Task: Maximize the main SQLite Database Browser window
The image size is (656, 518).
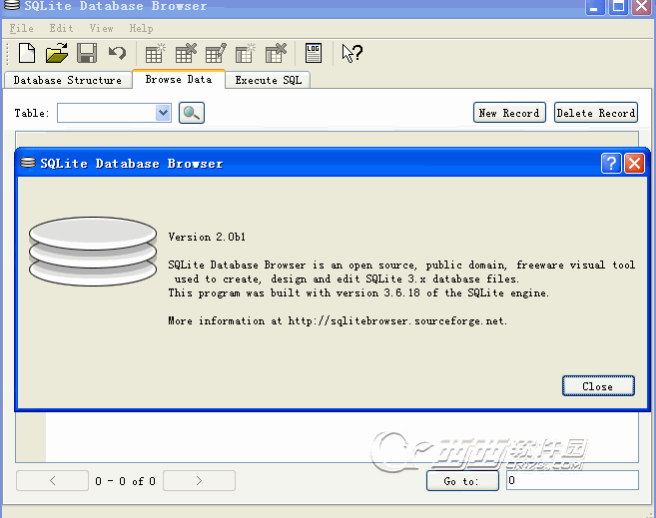Action: coord(618,7)
